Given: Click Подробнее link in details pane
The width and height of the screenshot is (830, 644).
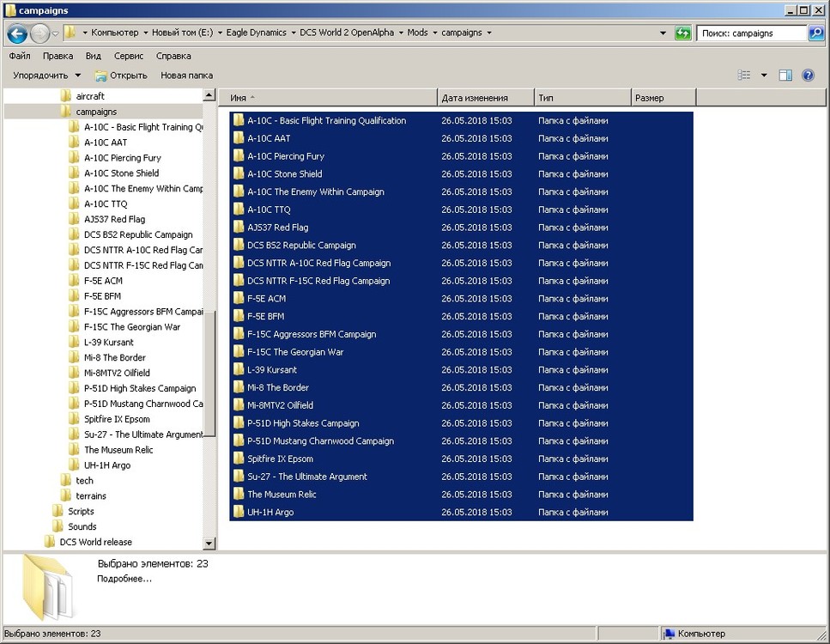Looking at the screenshot, I should (124, 579).
